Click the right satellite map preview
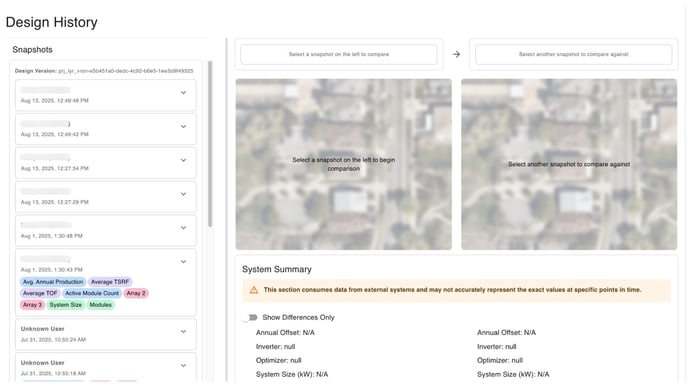688x387 pixels. [569, 164]
